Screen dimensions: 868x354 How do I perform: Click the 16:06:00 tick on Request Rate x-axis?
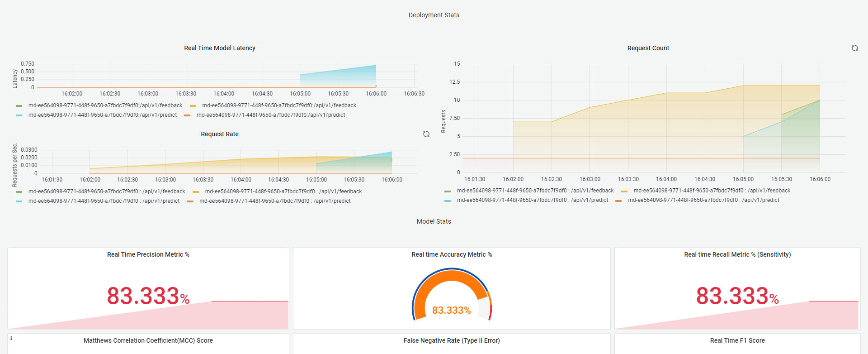coord(392,180)
